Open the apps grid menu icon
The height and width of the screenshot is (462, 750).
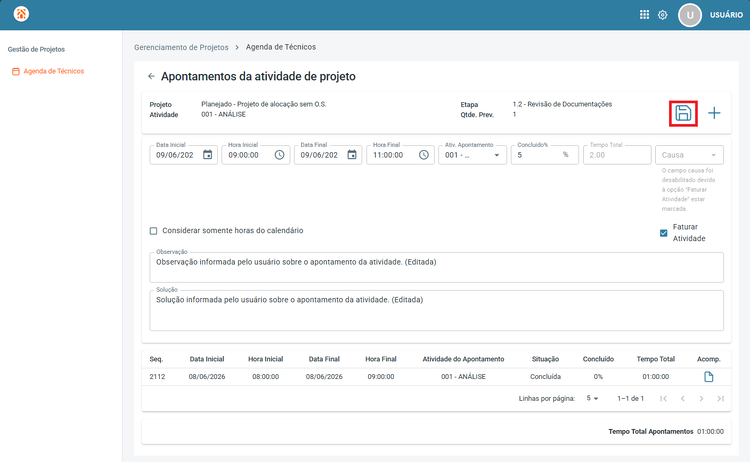point(644,15)
